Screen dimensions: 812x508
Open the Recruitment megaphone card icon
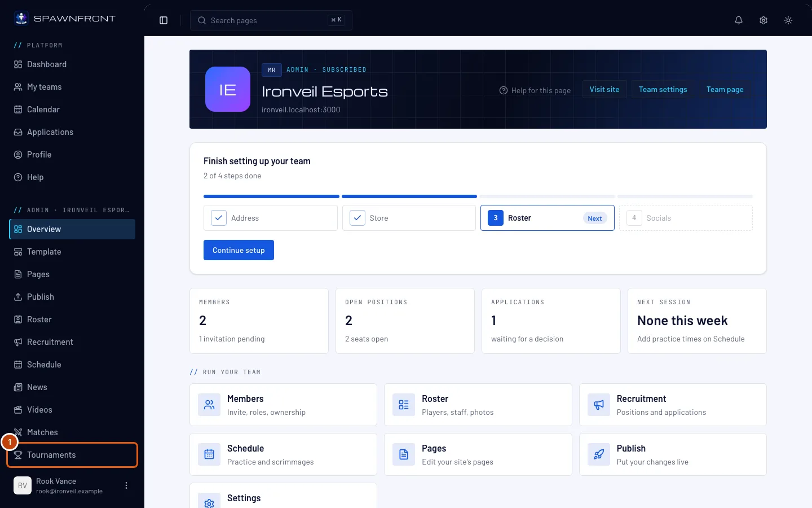point(599,405)
